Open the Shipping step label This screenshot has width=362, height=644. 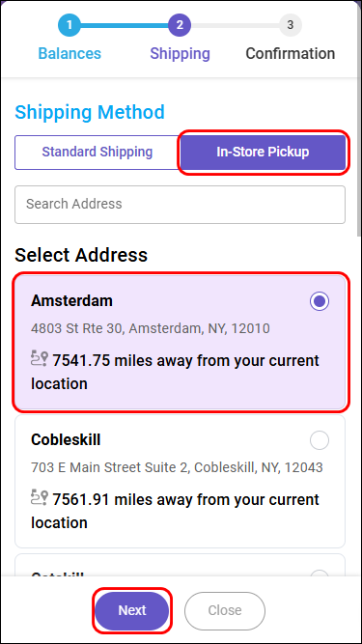point(180,53)
